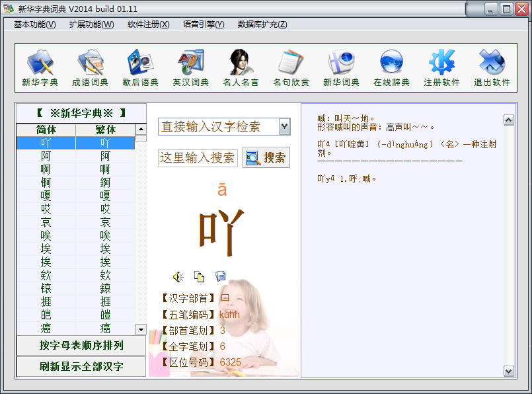Open the 语音引擎(Y) menu
The width and height of the screenshot is (532, 394).
[x=204, y=24]
